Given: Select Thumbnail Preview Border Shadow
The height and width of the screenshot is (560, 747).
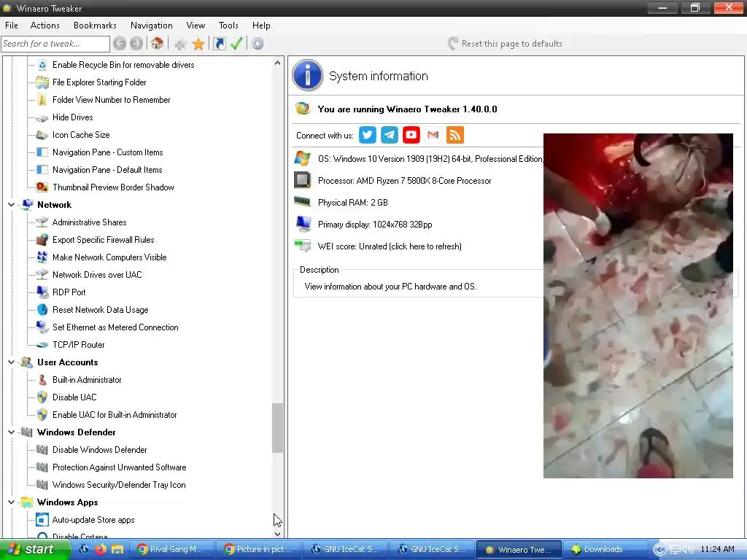Looking at the screenshot, I should [113, 187].
